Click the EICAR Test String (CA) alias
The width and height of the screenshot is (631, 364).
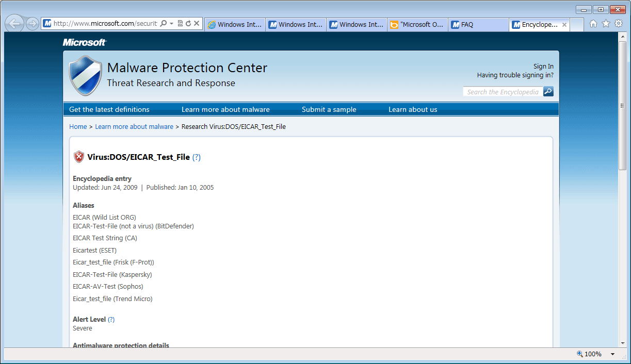click(x=105, y=238)
